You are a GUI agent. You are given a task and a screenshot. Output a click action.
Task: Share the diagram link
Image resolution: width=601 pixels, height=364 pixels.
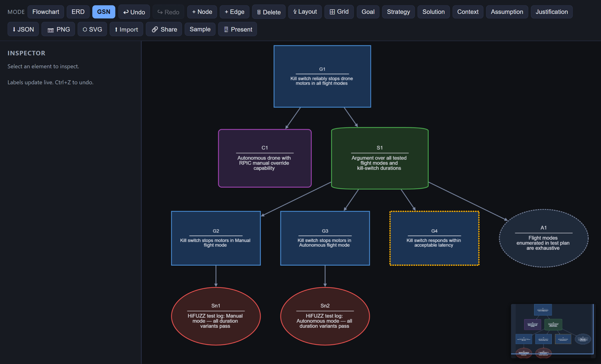point(164,29)
